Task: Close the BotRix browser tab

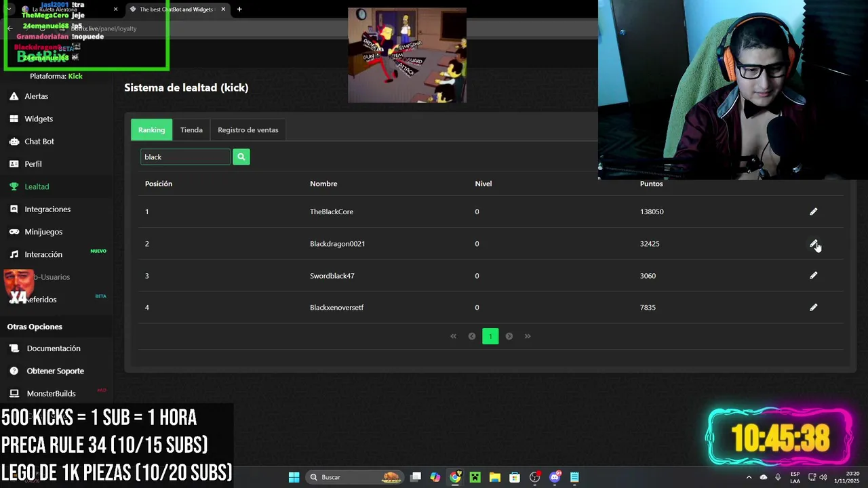Action: 223,9
